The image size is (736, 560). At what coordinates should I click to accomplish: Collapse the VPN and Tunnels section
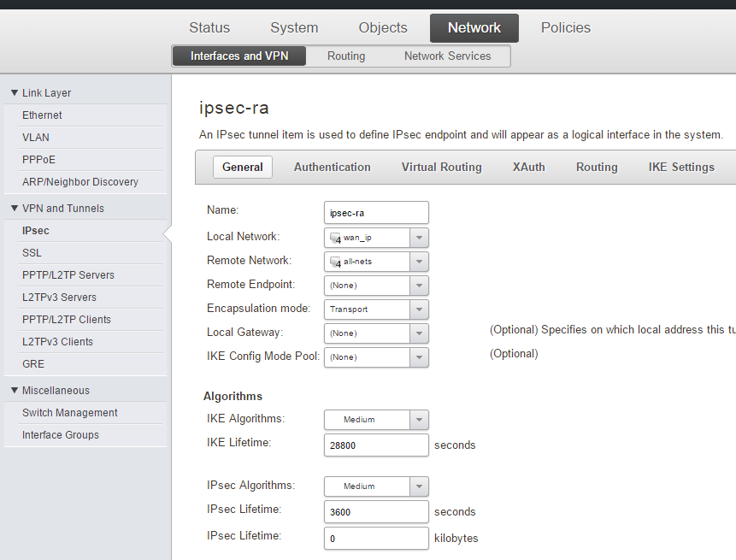[15, 209]
